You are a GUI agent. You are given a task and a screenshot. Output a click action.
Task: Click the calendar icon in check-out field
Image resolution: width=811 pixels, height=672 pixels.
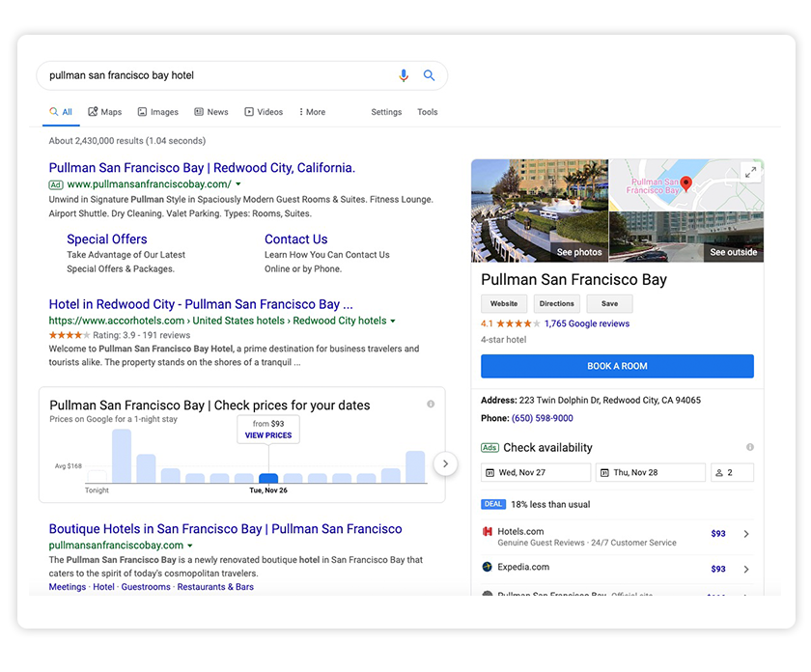[604, 473]
